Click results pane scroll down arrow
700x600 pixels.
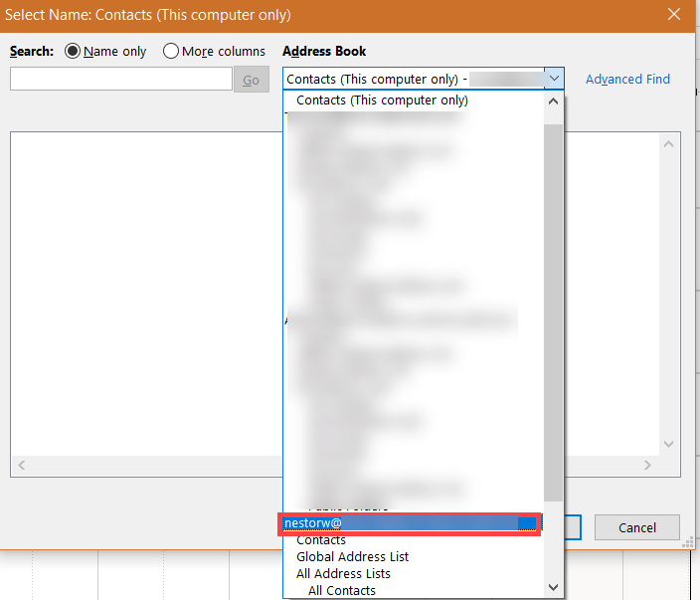pyautogui.click(x=668, y=444)
